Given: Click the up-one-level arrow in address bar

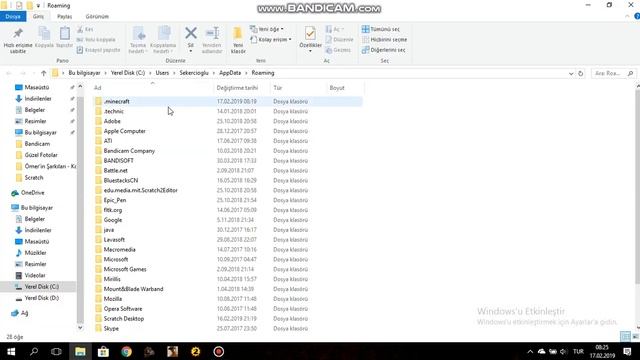Looking at the screenshot, I should point(44,73).
